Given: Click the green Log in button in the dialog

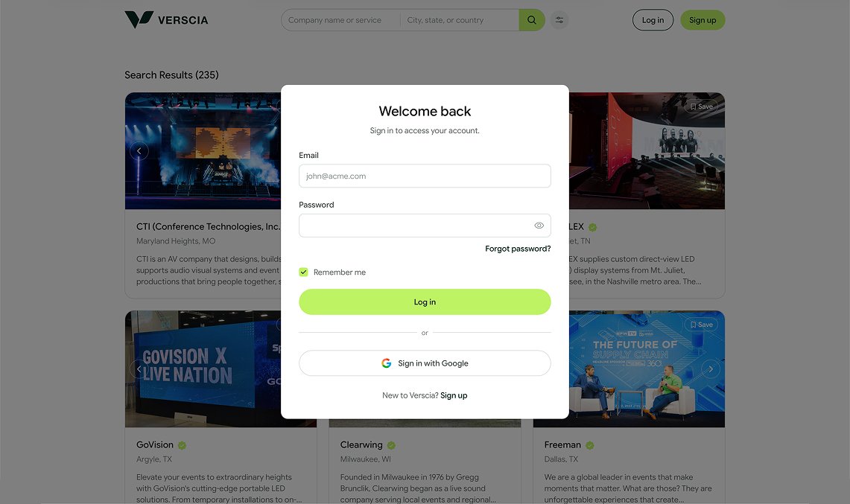Looking at the screenshot, I should 425,302.
